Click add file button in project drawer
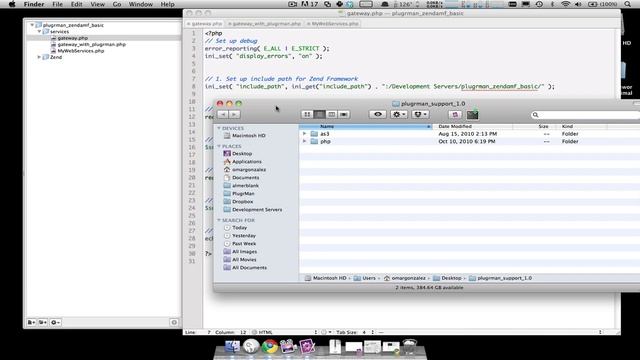 pos(31,322)
